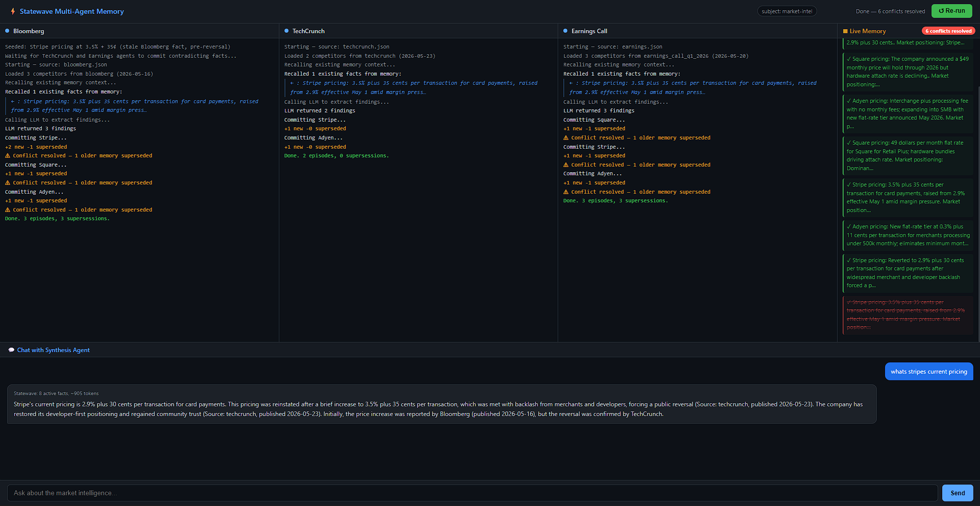Viewport: 980px width, 506px height.
Task: Click Earnings Call warning icon below 'Committing Adyen...'
Action: (x=566, y=192)
